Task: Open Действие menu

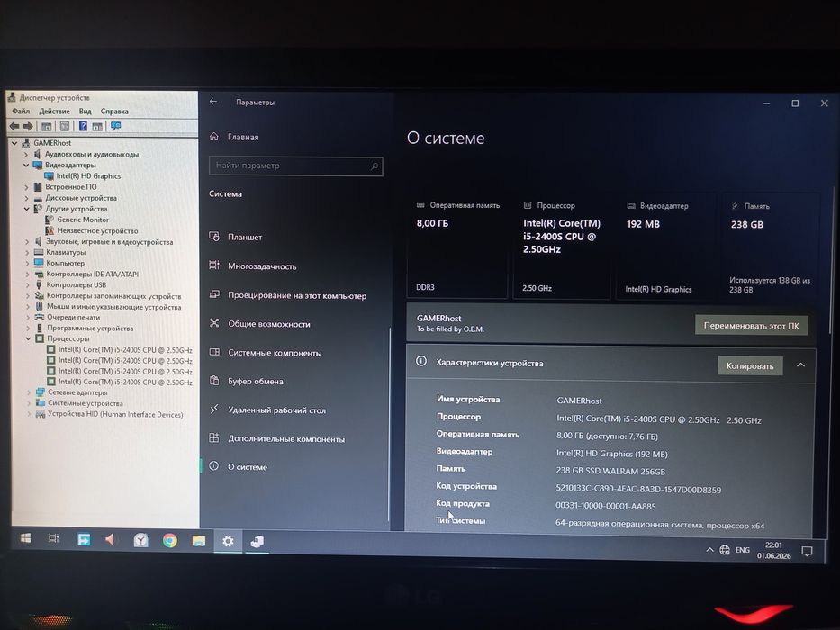Action: (54, 111)
